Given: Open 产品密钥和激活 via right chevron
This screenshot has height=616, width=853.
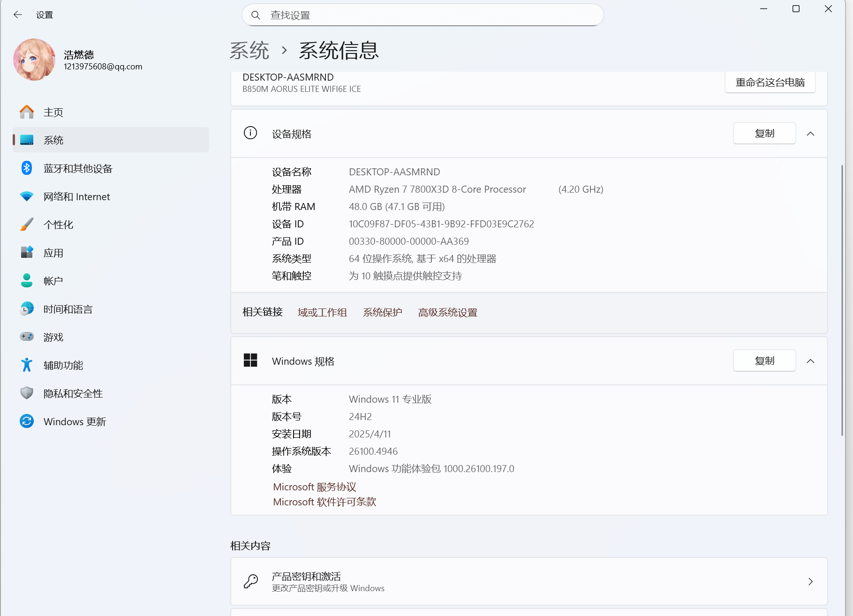Looking at the screenshot, I should 810,581.
